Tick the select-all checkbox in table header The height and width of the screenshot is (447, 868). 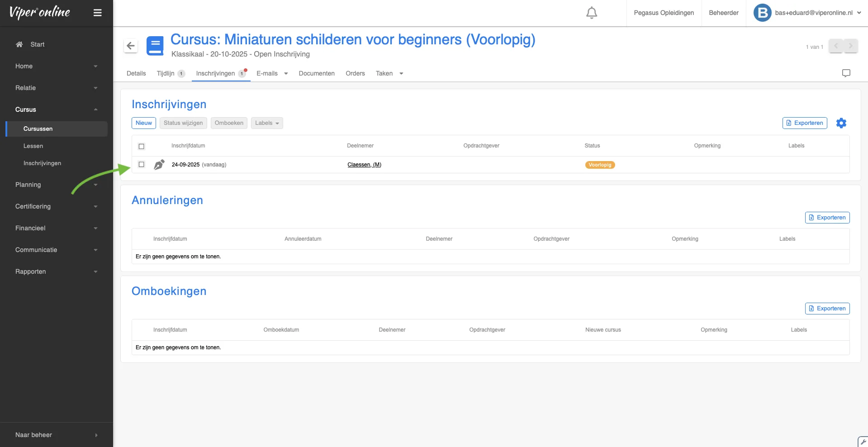(x=142, y=146)
